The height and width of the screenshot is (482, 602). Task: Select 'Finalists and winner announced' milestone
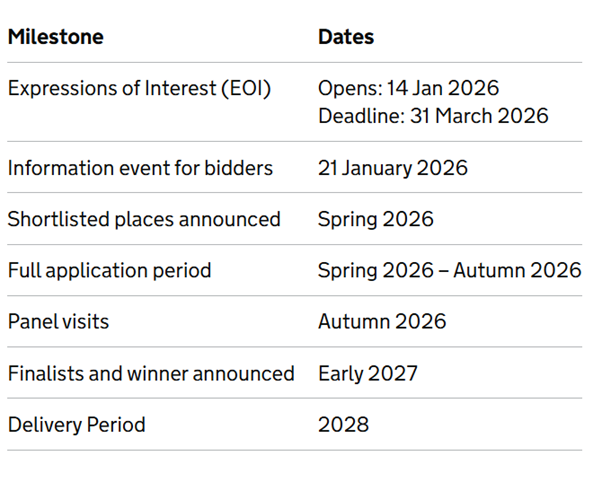point(151,373)
